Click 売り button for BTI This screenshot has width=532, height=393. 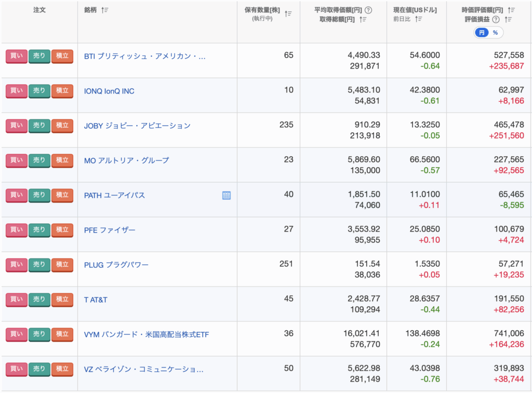coord(39,56)
